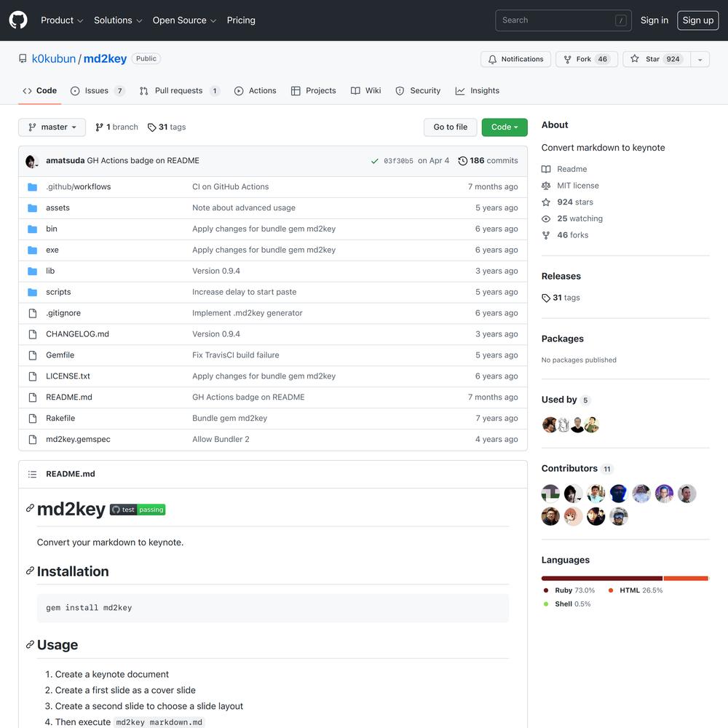The height and width of the screenshot is (728, 728).
Task: Click the Pricing link
Action: click(x=241, y=20)
